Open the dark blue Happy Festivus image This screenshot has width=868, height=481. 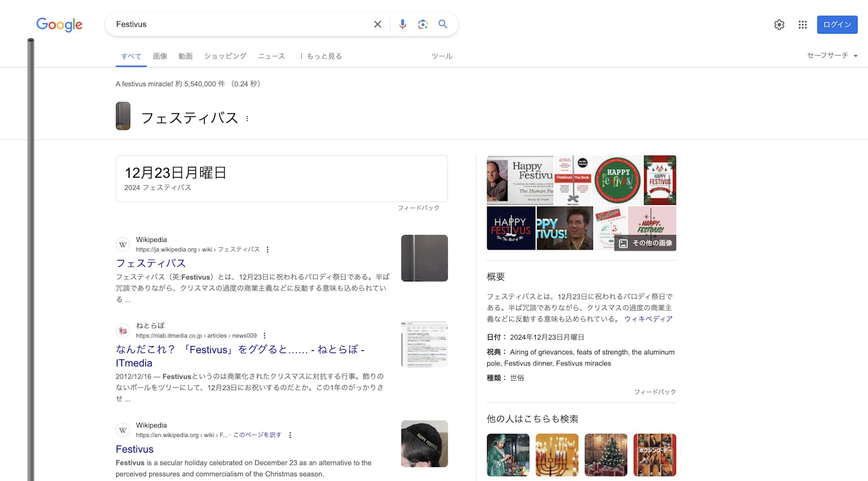coord(511,228)
